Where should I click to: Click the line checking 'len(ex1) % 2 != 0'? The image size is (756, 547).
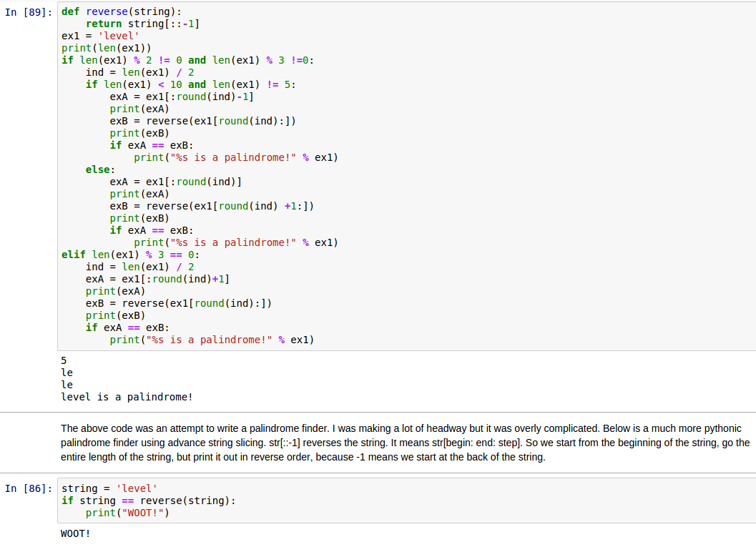(x=187, y=60)
